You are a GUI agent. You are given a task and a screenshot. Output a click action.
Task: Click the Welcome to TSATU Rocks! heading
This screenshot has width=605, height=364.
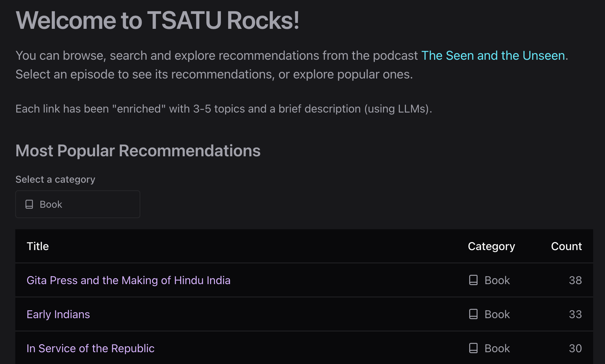click(157, 20)
